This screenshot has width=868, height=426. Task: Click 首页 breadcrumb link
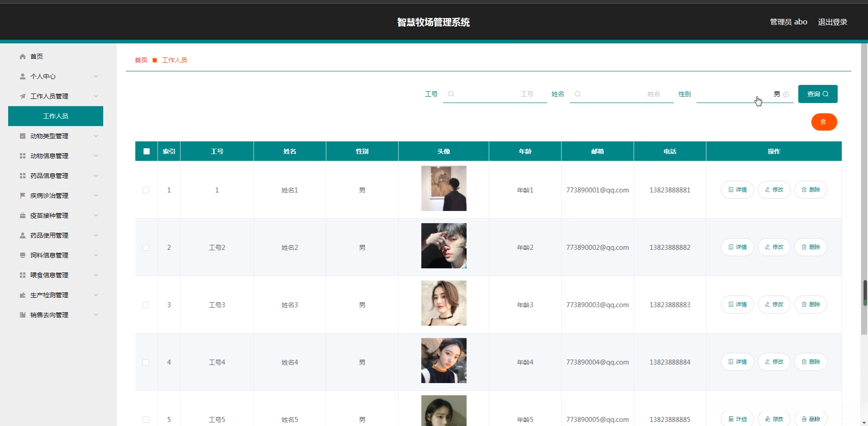pos(141,60)
